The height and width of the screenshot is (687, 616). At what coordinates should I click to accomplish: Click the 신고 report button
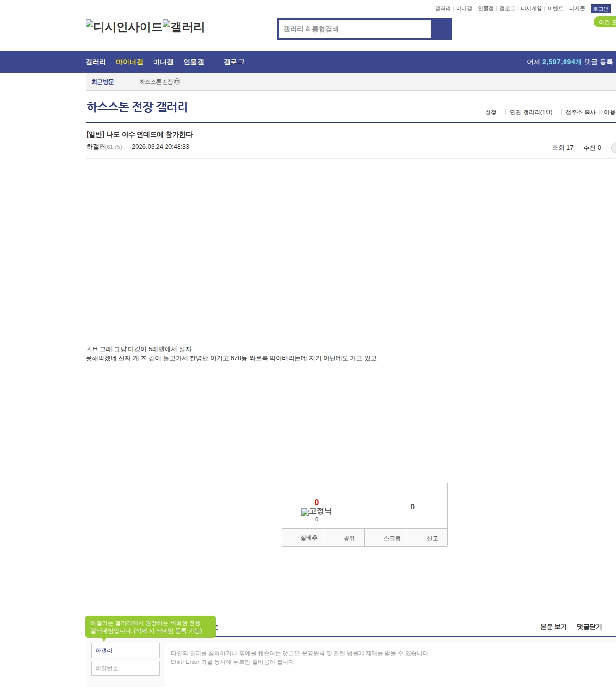coord(432,538)
